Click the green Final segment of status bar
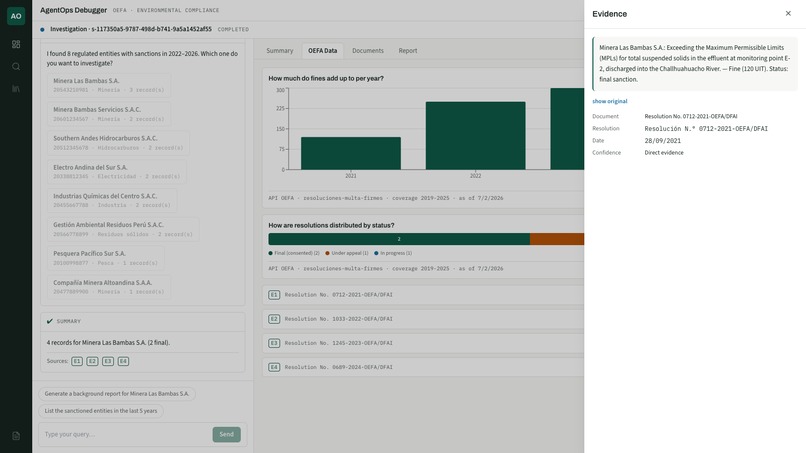The image size is (806, 453). pyautogui.click(x=399, y=239)
